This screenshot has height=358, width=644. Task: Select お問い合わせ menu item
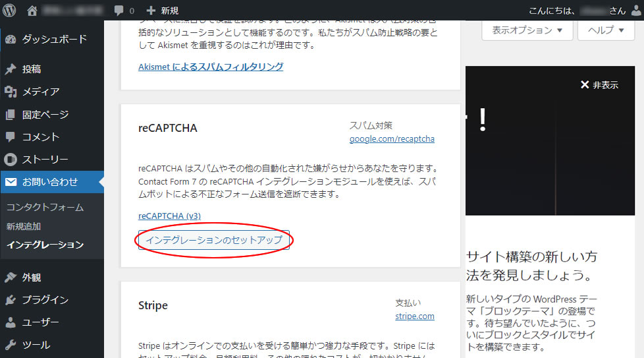click(52, 182)
